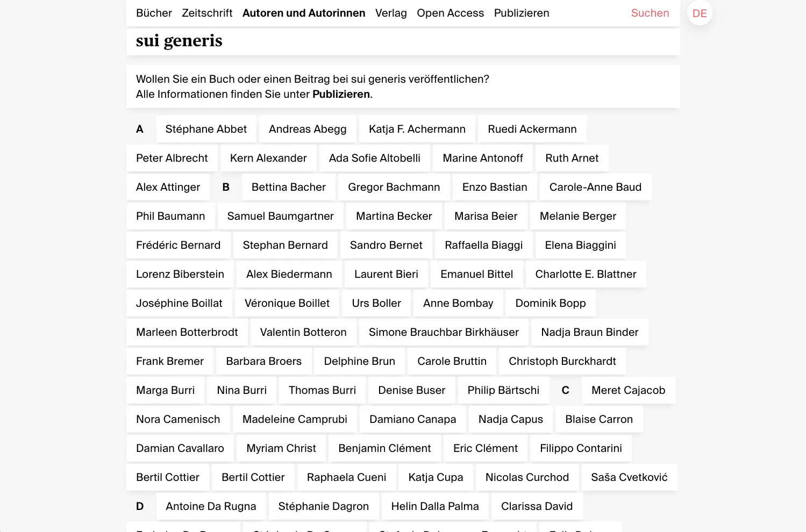Open Lorenz Biberstein
The image size is (806, 532).
[x=180, y=274]
